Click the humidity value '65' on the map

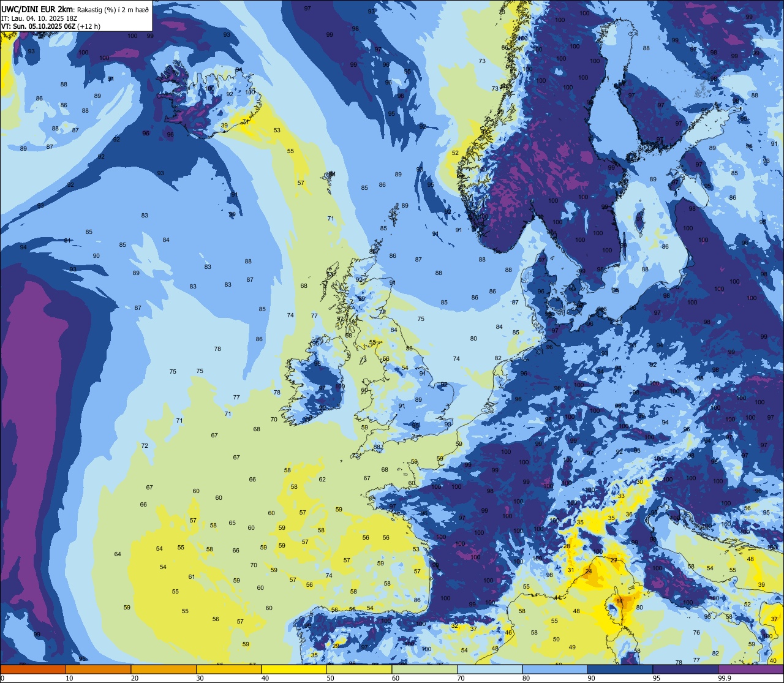[232, 523]
